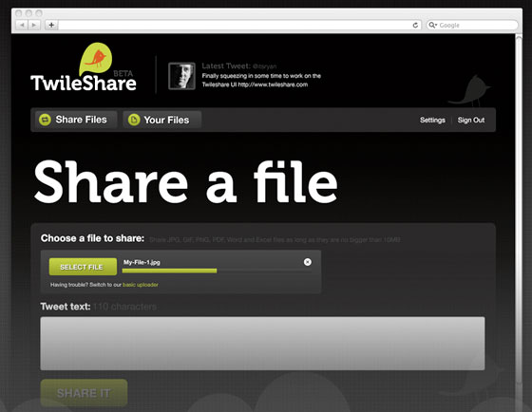The image size is (532, 412).
Task: Click the SHARE IT button
Action: tap(84, 393)
